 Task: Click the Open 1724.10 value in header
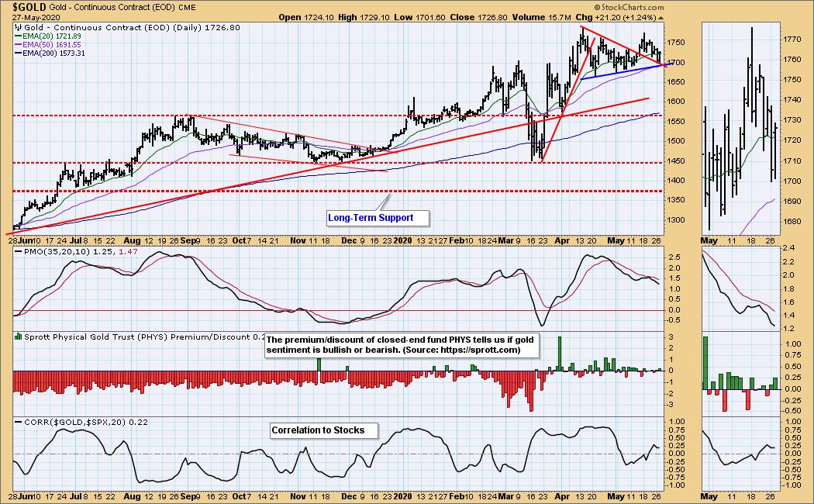point(306,17)
